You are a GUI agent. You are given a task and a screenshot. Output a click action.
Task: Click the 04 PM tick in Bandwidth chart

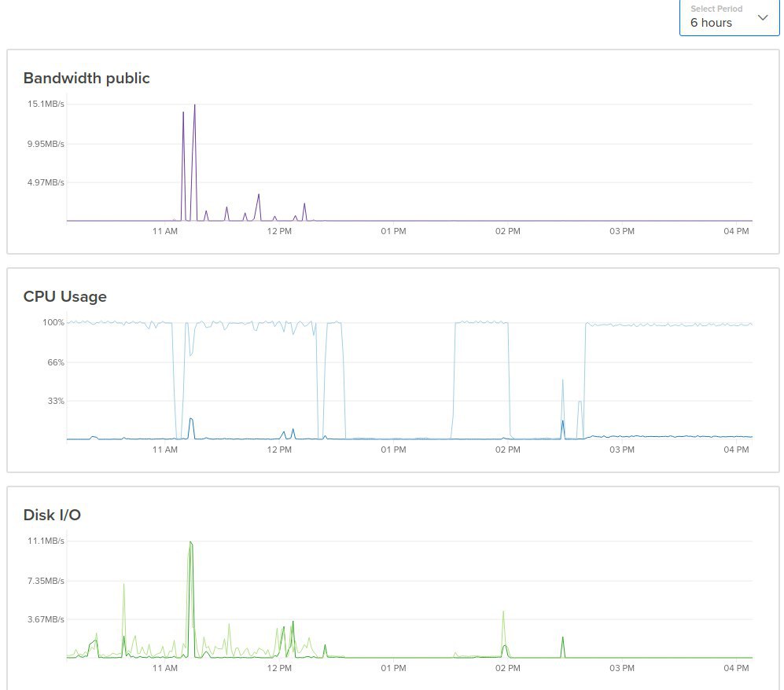(x=737, y=231)
